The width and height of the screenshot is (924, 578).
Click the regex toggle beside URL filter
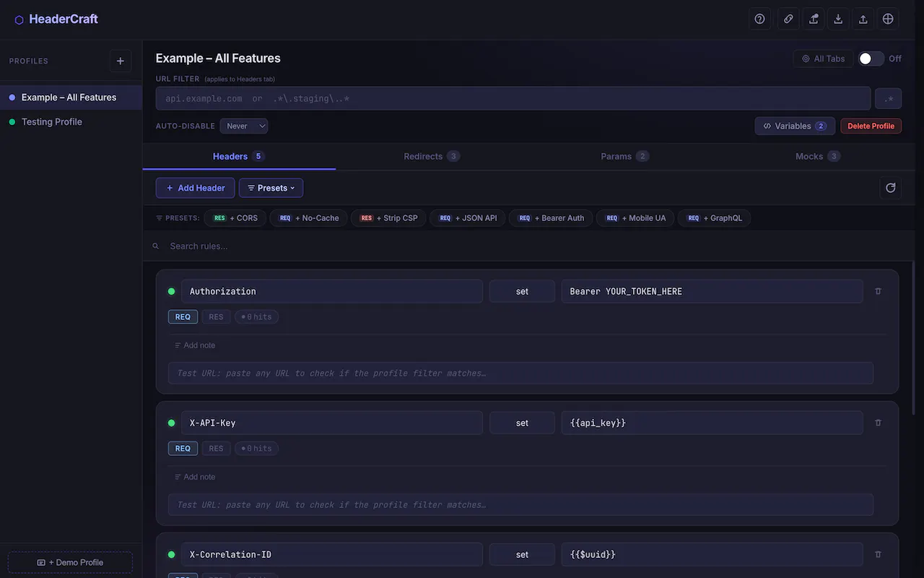pos(889,99)
